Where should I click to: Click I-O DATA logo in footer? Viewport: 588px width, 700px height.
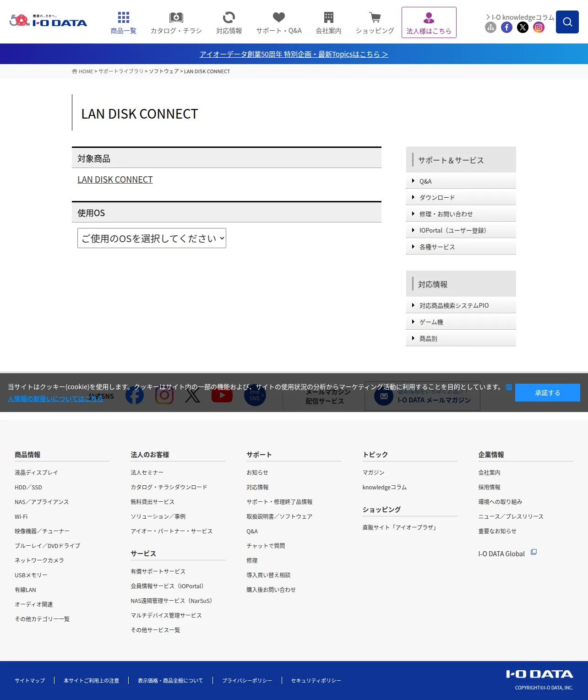pos(539,674)
